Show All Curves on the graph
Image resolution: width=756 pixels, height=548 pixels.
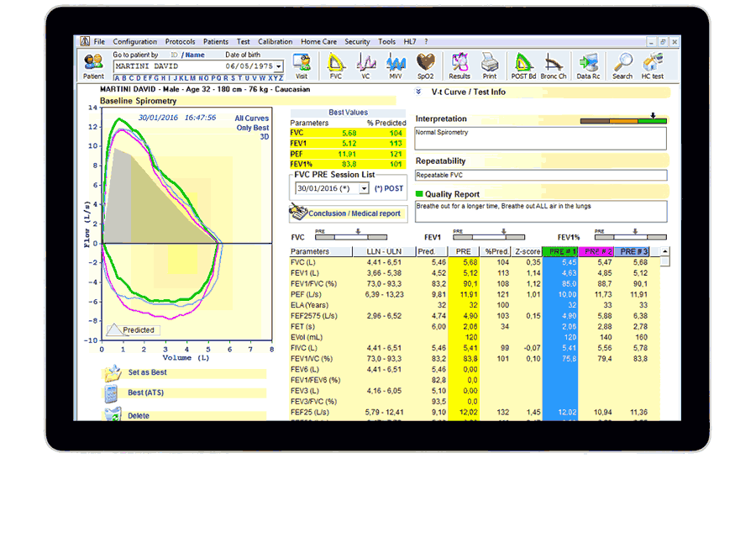click(x=252, y=119)
